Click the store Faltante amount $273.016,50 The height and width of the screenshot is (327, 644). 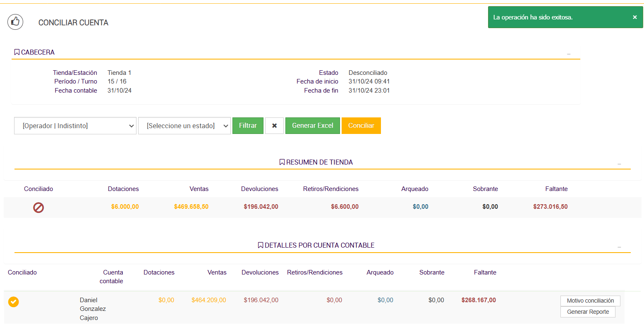click(x=550, y=207)
